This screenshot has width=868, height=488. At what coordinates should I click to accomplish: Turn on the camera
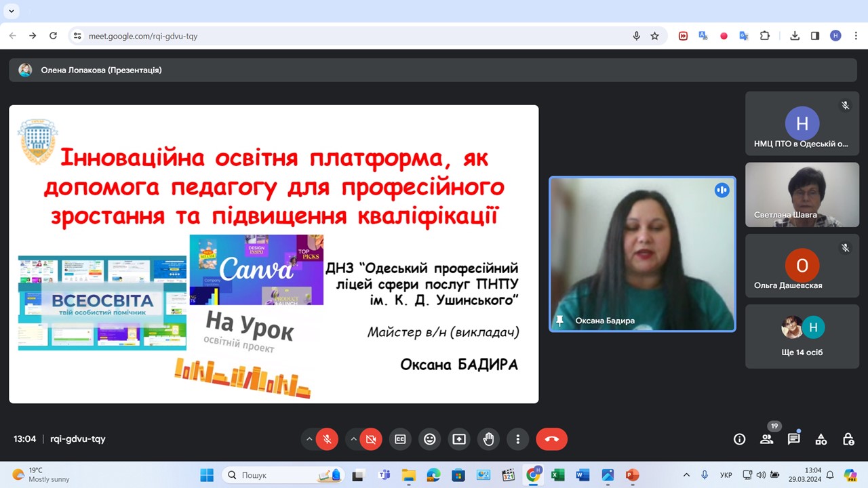[x=371, y=439]
